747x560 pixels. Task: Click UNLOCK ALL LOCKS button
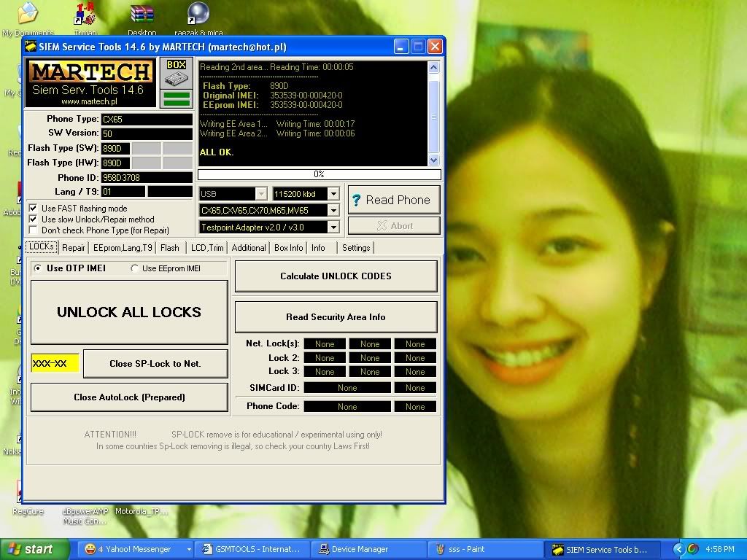pos(129,312)
